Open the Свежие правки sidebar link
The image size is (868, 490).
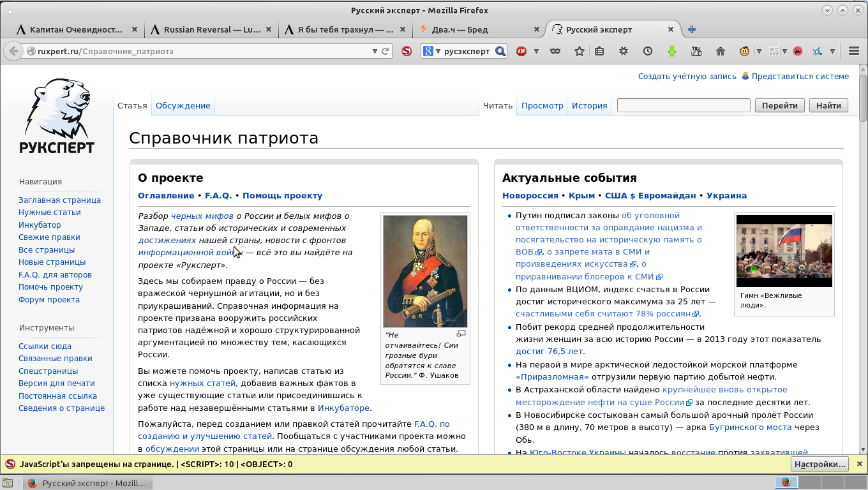coord(49,237)
